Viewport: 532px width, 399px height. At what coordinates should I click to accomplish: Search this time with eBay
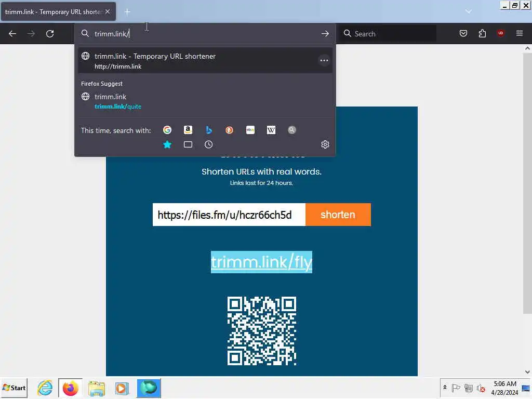250,130
